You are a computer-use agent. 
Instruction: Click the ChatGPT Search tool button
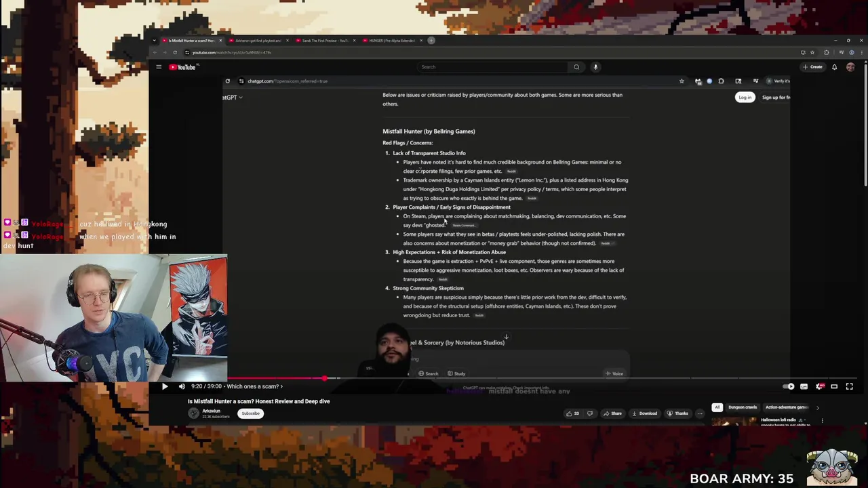(x=428, y=373)
